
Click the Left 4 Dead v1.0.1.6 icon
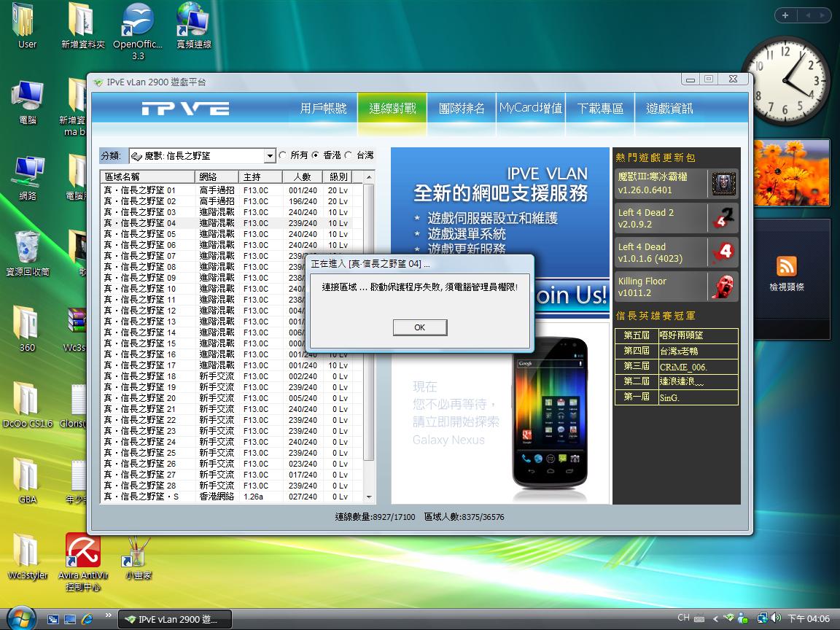(x=723, y=252)
